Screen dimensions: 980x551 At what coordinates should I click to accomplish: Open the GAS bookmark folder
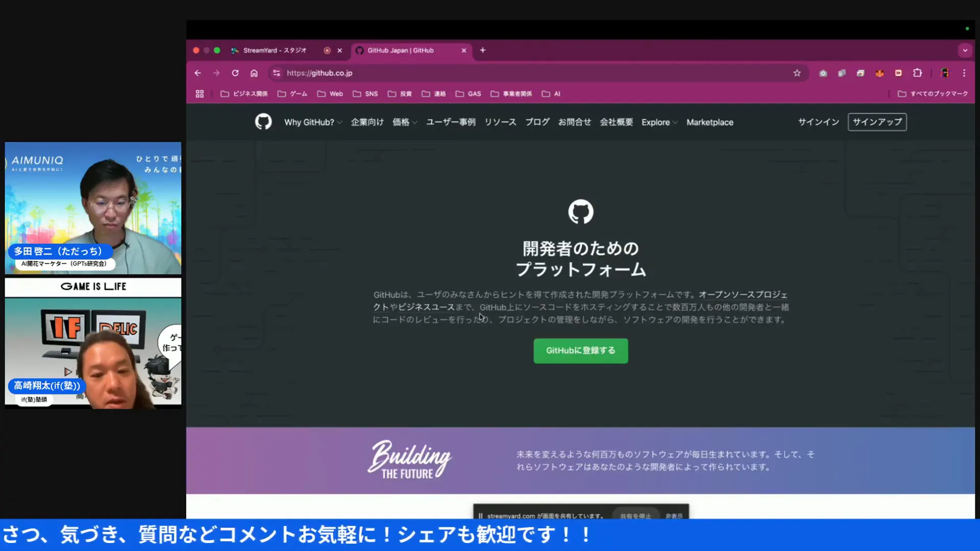pyautogui.click(x=468, y=94)
